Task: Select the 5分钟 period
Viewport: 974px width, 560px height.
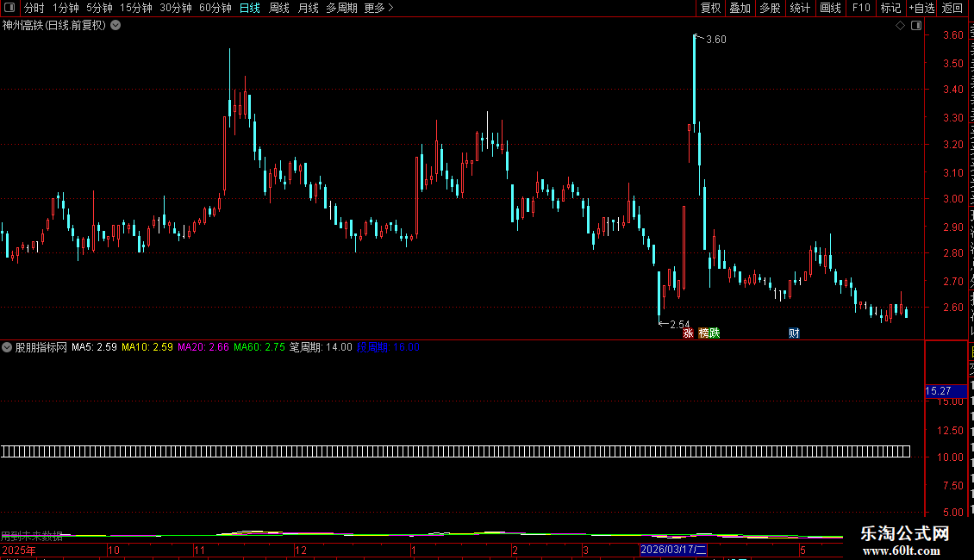Action: [99, 8]
